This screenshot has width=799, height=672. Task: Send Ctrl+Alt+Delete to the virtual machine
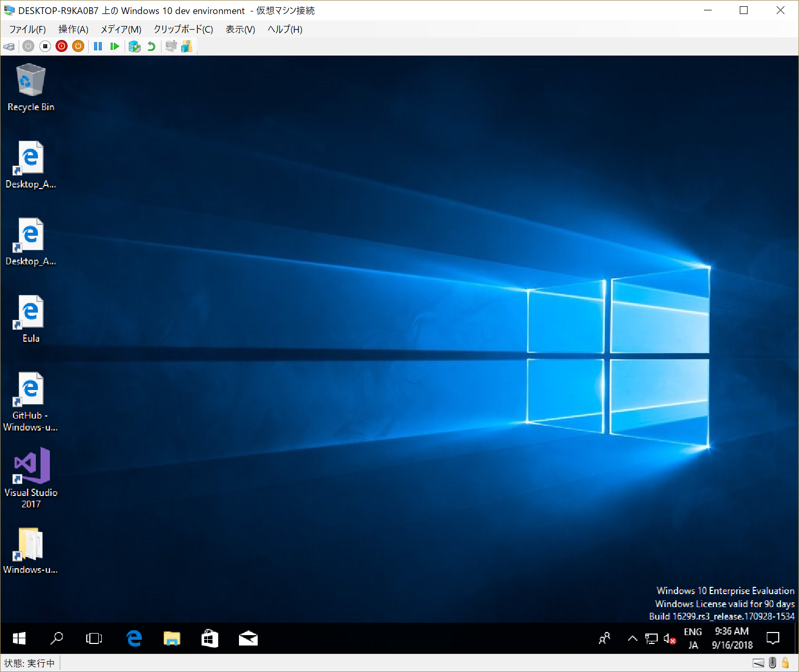(9, 46)
